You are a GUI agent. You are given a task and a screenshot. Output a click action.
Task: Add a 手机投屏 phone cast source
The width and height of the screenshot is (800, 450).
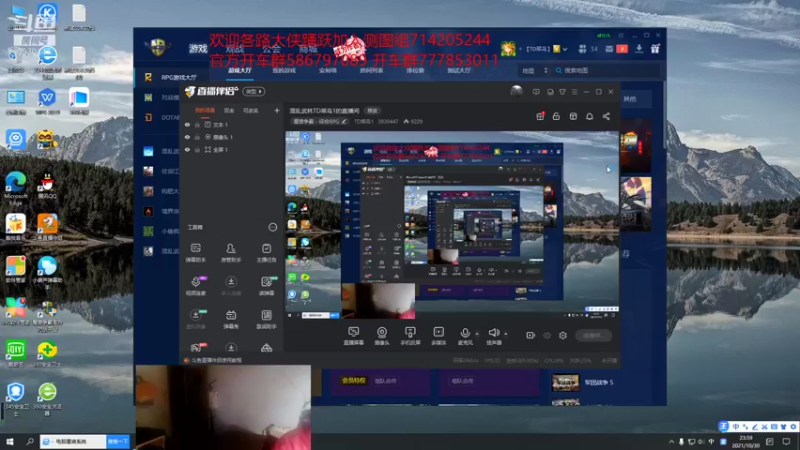tap(410, 336)
